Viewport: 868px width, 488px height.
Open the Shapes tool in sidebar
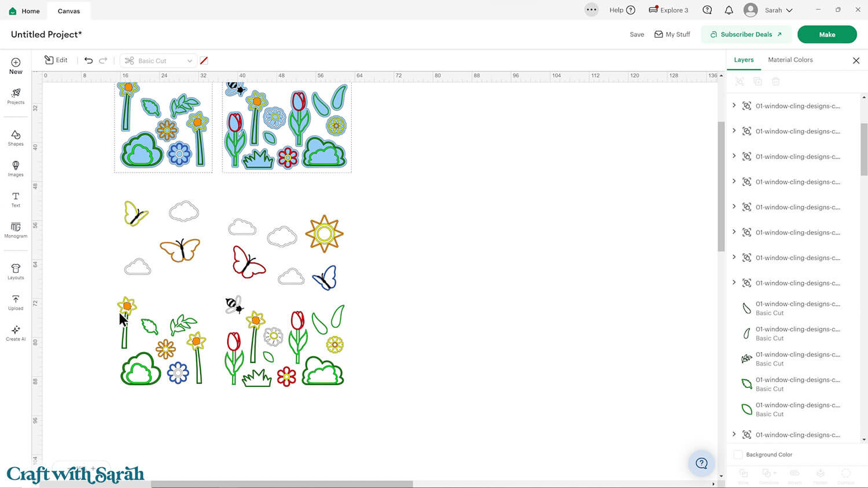tap(16, 138)
